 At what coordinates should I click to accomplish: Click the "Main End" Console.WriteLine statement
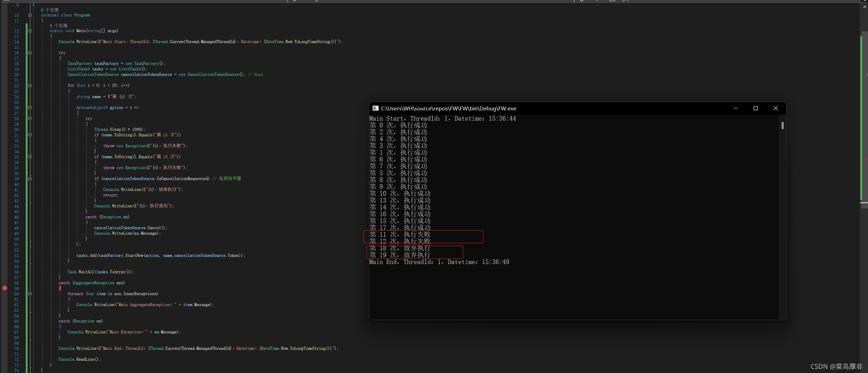point(199,348)
